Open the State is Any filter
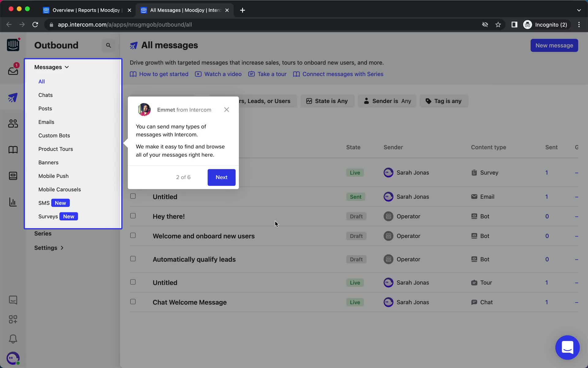Image resolution: width=588 pixels, height=368 pixels. tap(327, 101)
